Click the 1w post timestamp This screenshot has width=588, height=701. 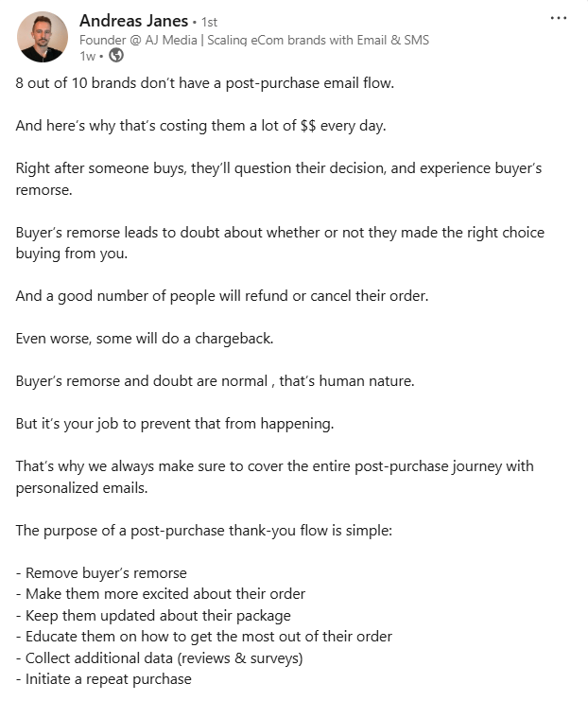(x=87, y=56)
